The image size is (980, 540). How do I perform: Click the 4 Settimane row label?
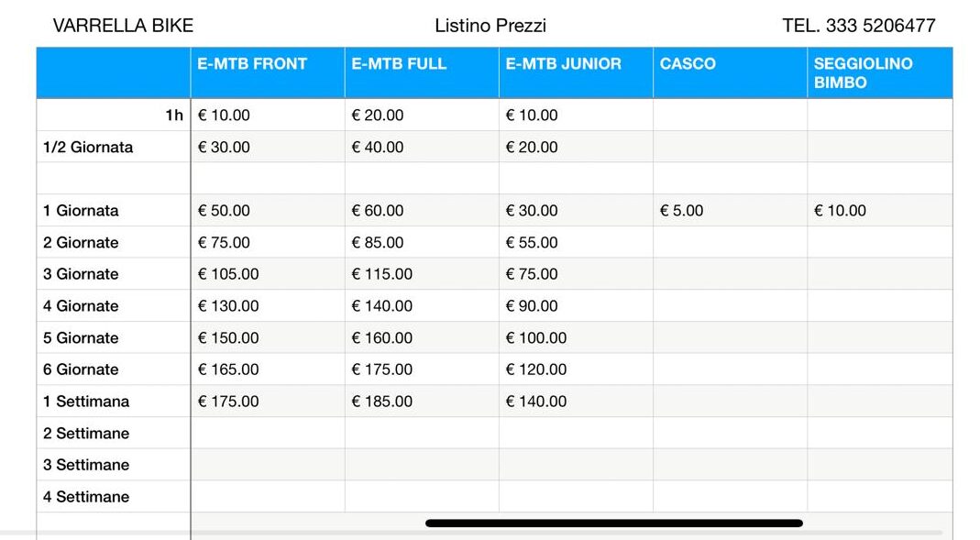[86, 497]
